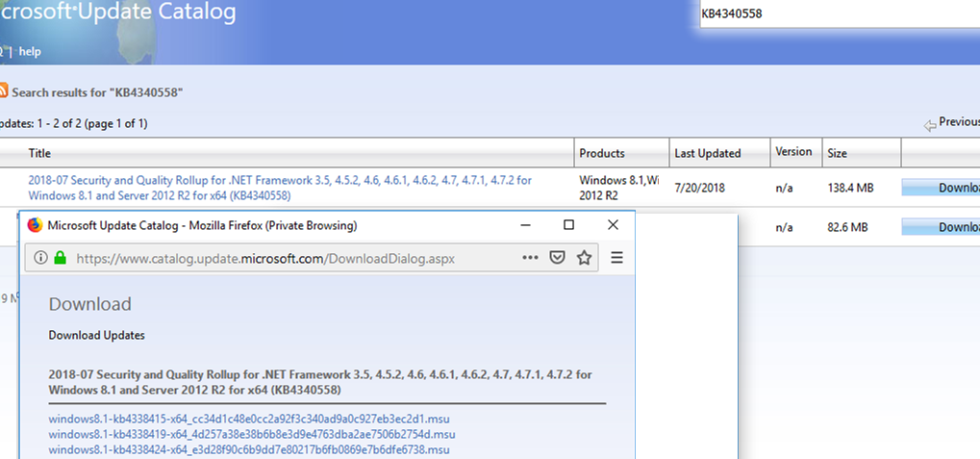The image size is (980, 459).
Task: Download windows8.1-kb4338419-x64 msu file
Action: 252,434
